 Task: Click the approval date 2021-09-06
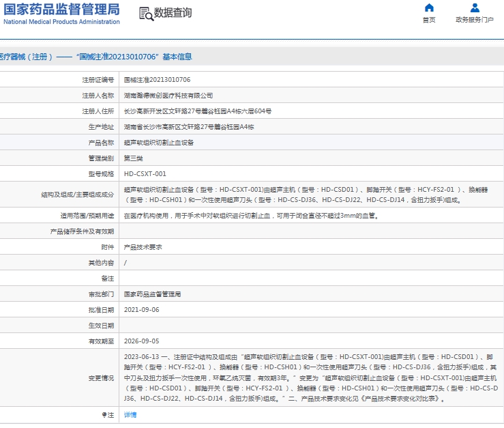coord(141,310)
